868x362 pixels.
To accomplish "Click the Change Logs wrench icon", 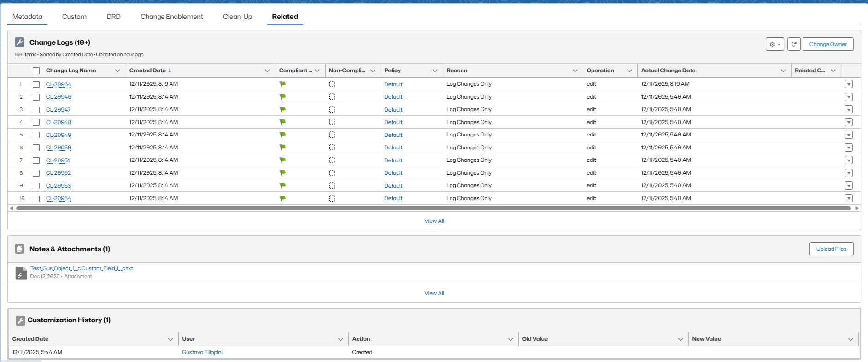I will tap(19, 42).
